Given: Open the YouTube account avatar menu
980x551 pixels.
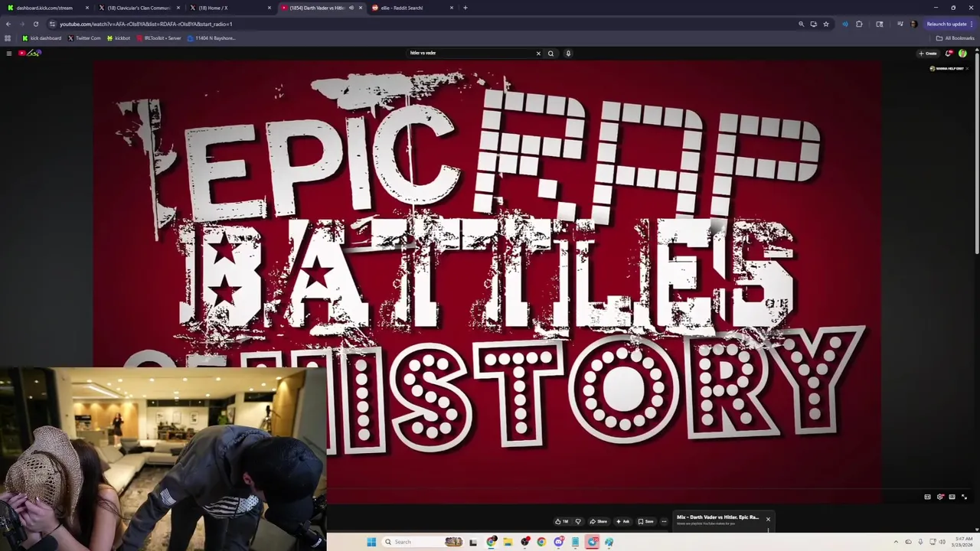Looking at the screenshot, I should tap(962, 53).
